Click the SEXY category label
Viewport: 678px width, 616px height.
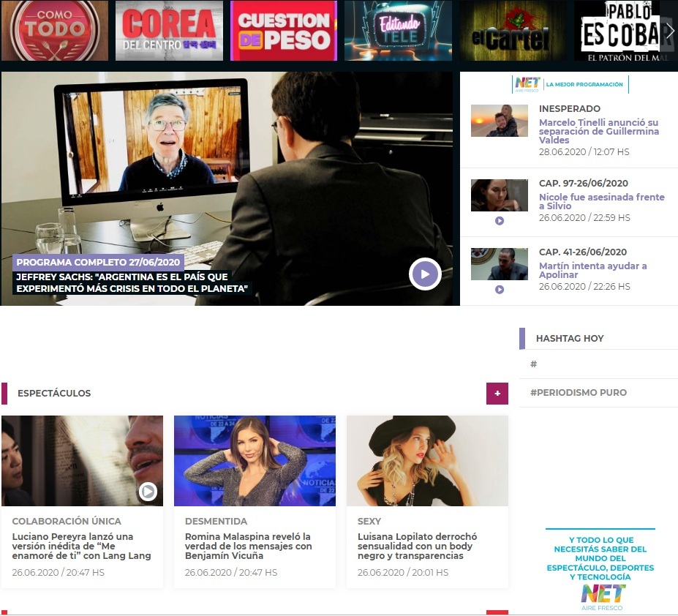(369, 522)
